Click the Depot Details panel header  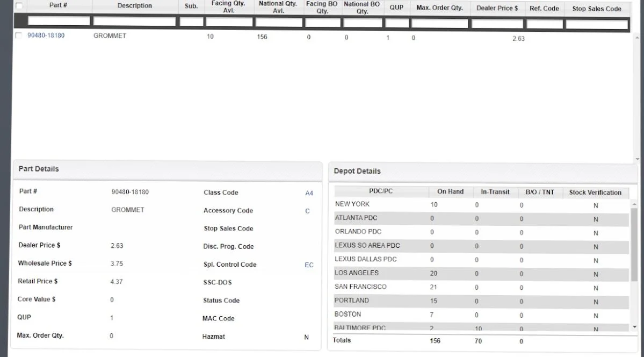click(x=482, y=172)
